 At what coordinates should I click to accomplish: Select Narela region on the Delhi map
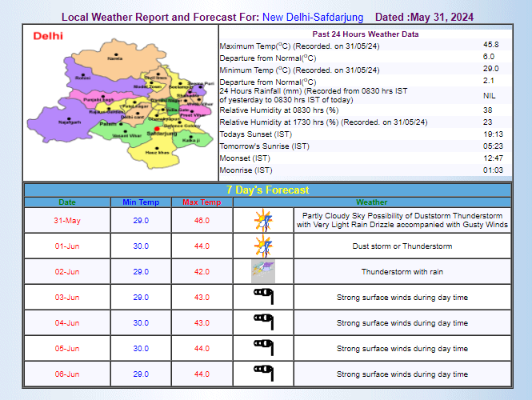114,58
